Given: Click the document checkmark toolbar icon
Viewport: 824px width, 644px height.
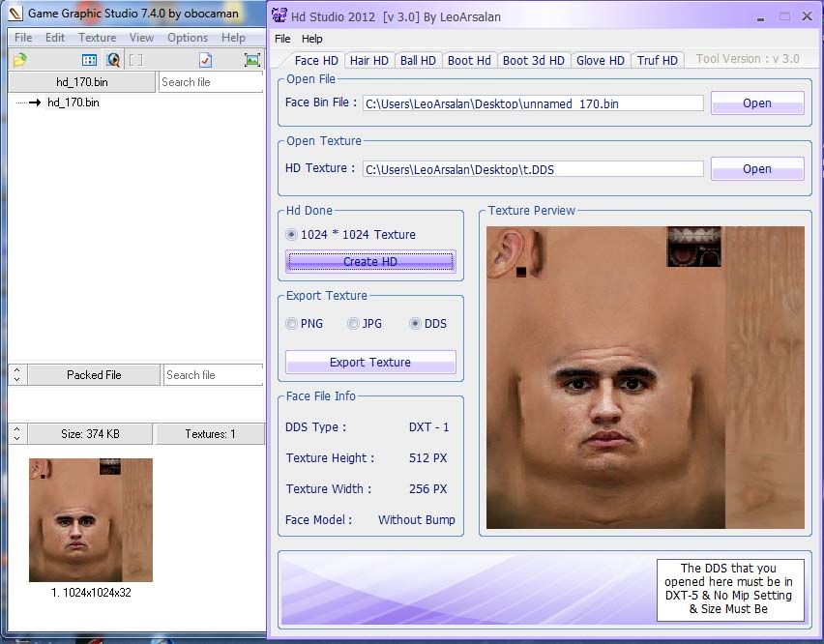Looking at the screenshot, I should [x=205, y=60].
